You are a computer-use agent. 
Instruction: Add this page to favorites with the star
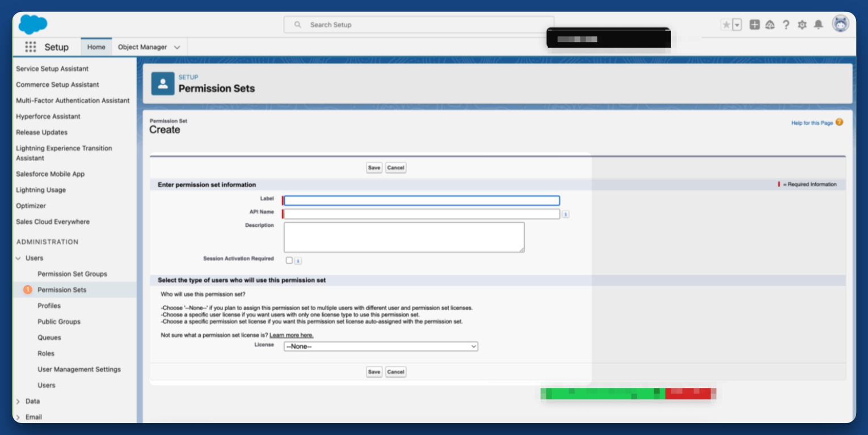pos(726,25)
